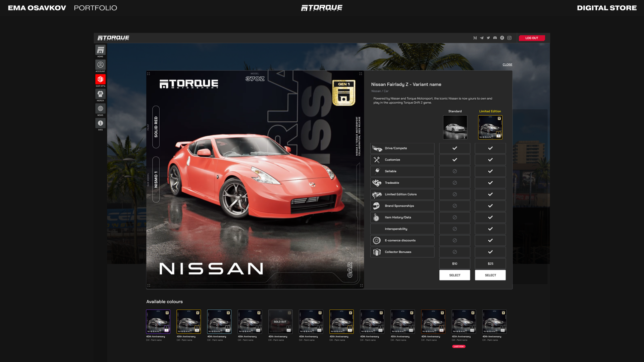
Task: Select the SOLD OUT colour thumbnail
Action: click(x=280, y=322)
